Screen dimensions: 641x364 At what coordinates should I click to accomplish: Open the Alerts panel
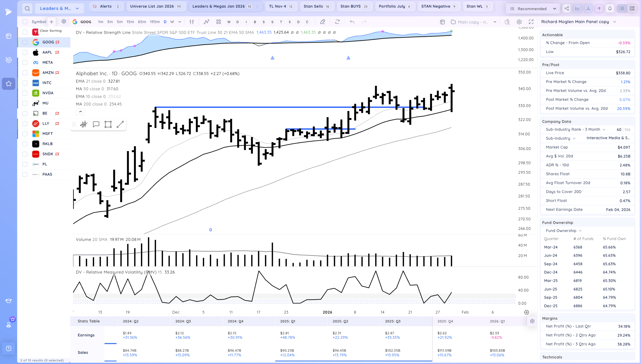coord(106,6)
